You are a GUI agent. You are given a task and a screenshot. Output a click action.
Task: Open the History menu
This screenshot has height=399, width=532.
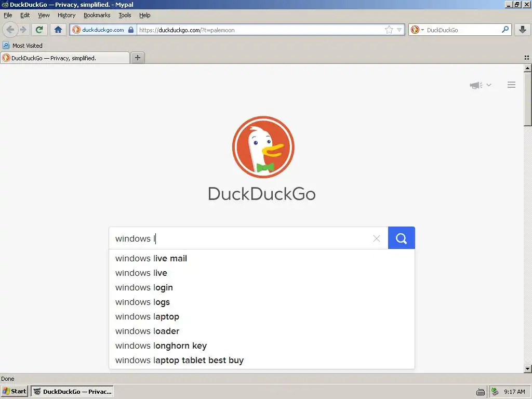[66, 15]
